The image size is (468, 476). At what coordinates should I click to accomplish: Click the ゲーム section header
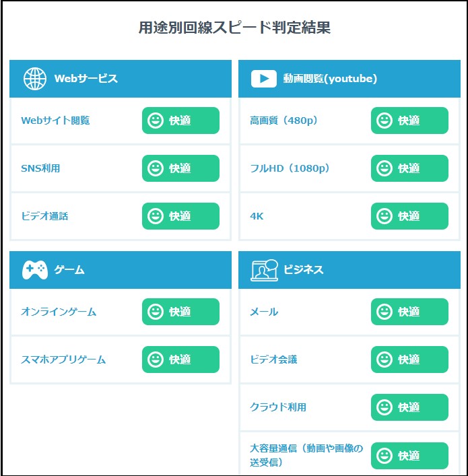pos(121,270)
